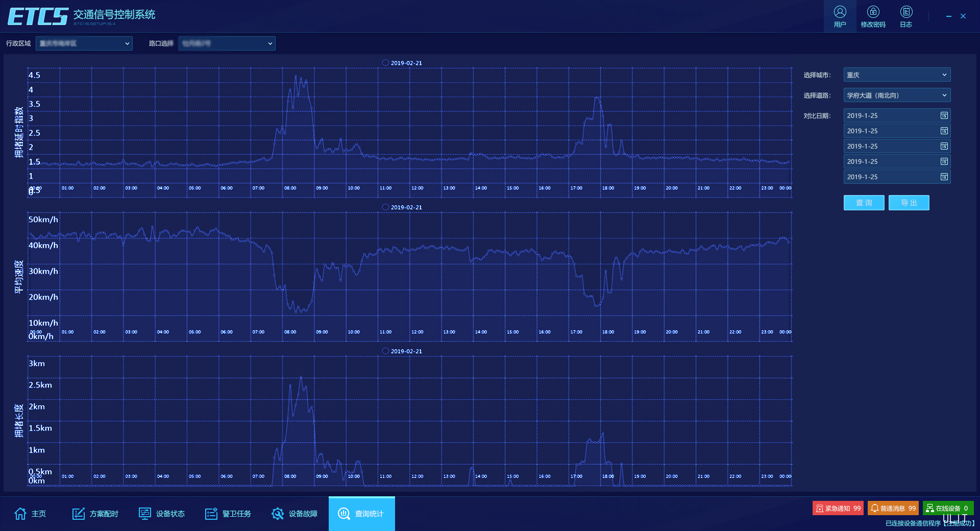Toggle the 拥堵延时指数 chart legend 2019-02-21
This screenshot has height=531, width=980.
(x=402, y=63)
